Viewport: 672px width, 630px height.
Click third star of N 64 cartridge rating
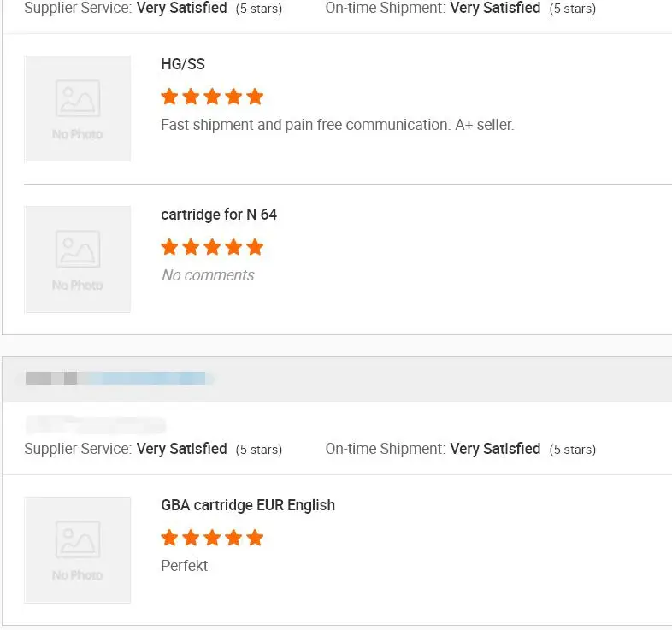point(212,247)
